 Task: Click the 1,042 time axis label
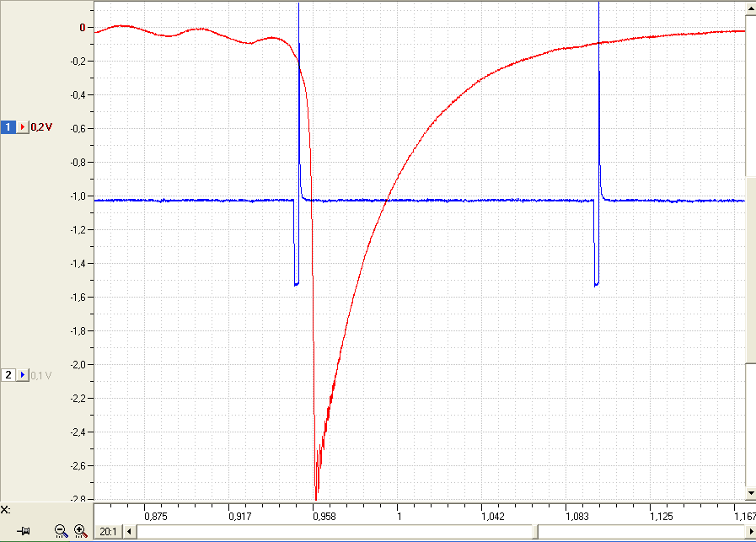pos(493,517)
